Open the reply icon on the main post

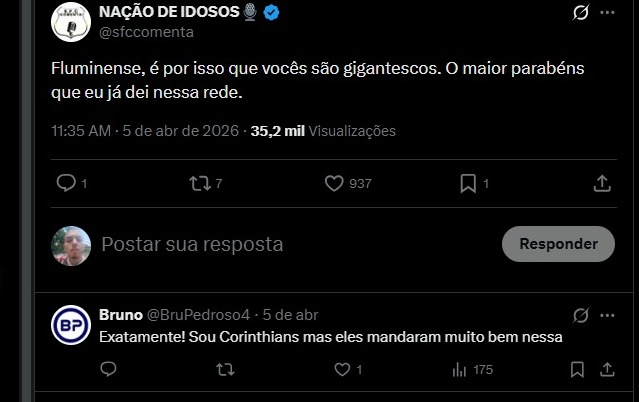66,183
